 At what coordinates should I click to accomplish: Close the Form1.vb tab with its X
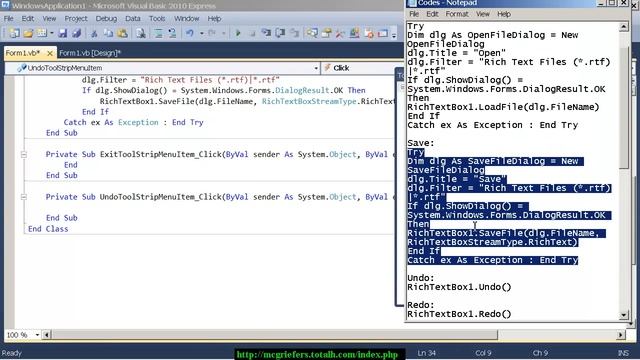pyautogui.click(x=49, y=53)
